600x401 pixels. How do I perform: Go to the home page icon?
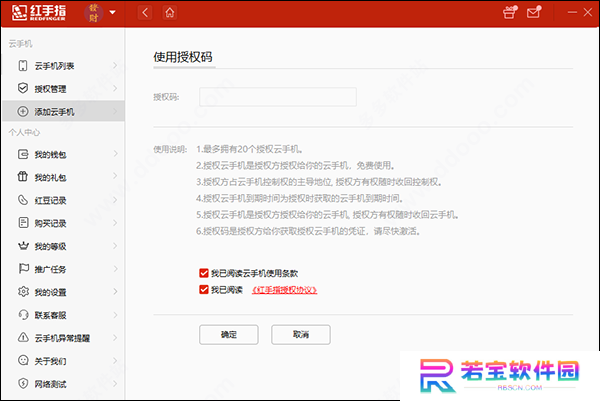tap(170, 13)
